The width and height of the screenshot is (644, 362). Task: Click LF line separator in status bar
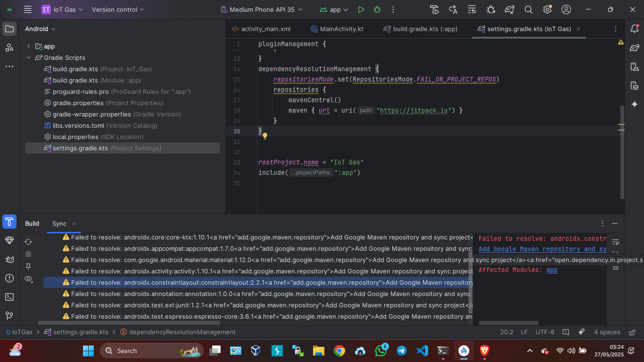[524, 332]
